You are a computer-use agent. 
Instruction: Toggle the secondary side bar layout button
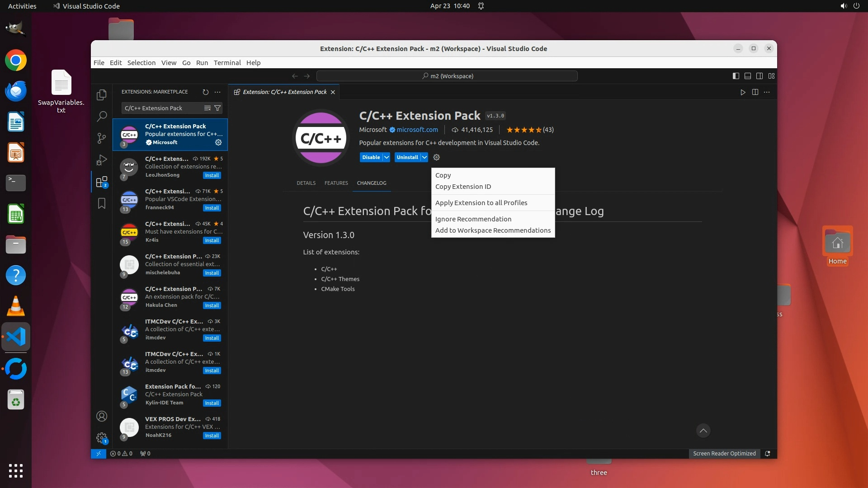pyautogui.click(x=759, y=76)
